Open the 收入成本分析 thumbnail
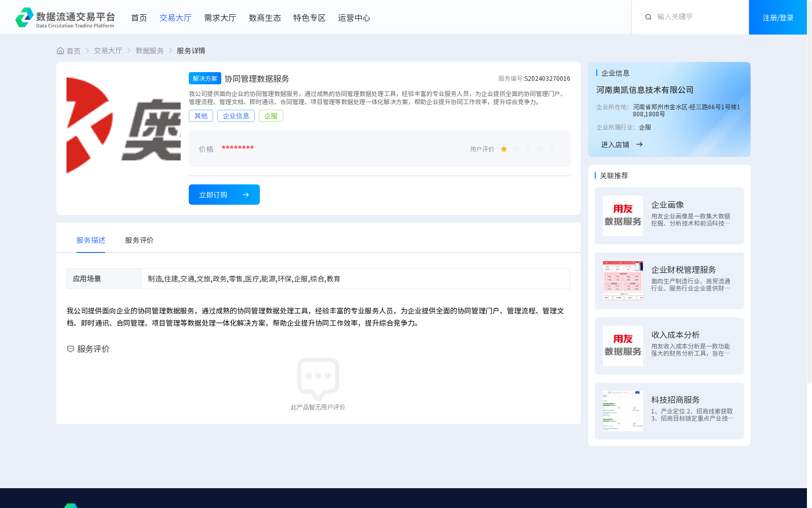 click(623, 346)
